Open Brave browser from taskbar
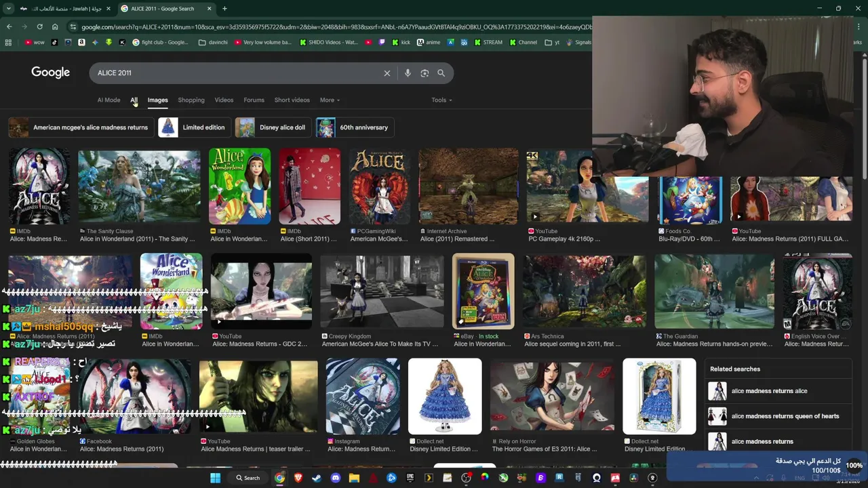This screenshot has width=868, height=488. click(x=299, y=478)
